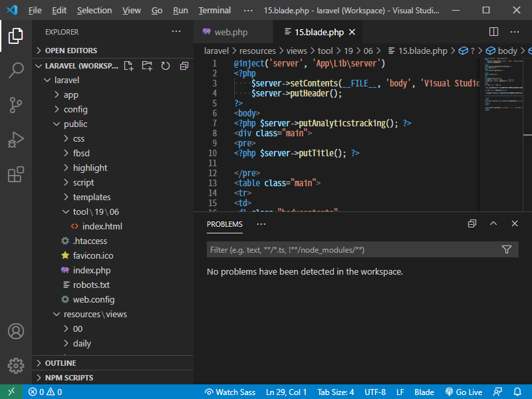532x399 pixels.
Task: Open the Terminal menu
Action: (x=214, y=11)
